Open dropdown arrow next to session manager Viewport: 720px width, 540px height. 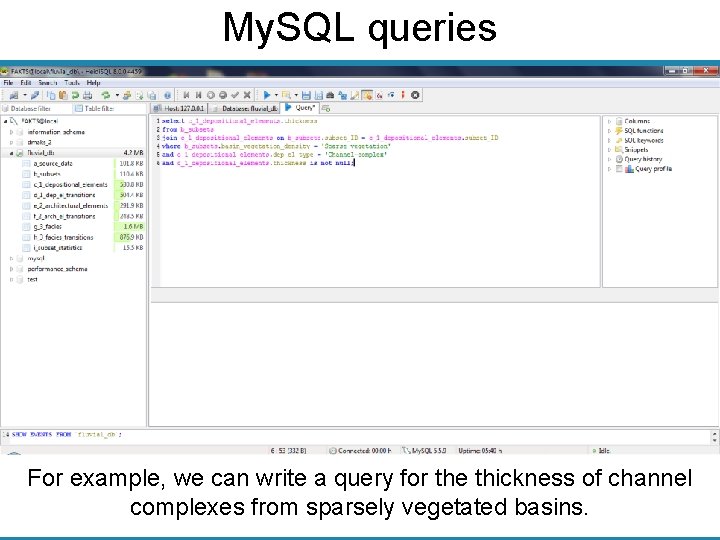25,95
